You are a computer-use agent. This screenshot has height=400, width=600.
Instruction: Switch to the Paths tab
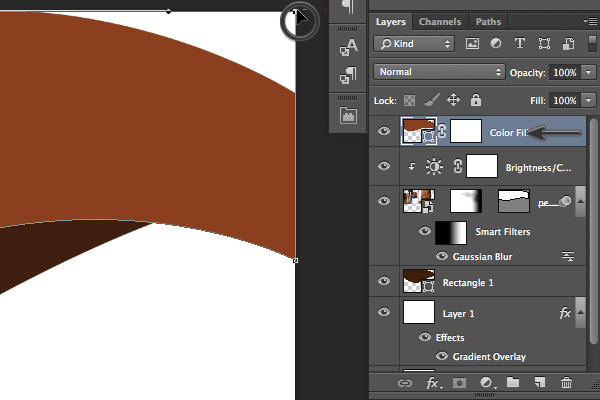(488, 22)
